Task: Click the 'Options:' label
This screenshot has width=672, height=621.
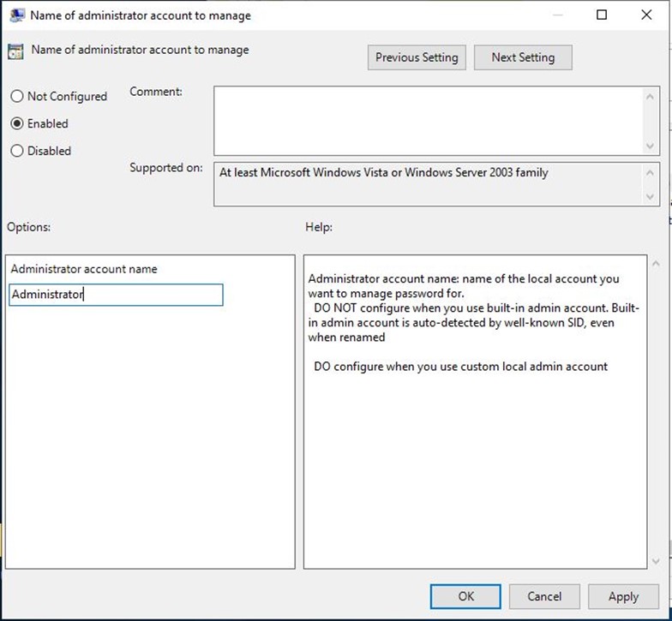Action: tap(29, 226)
